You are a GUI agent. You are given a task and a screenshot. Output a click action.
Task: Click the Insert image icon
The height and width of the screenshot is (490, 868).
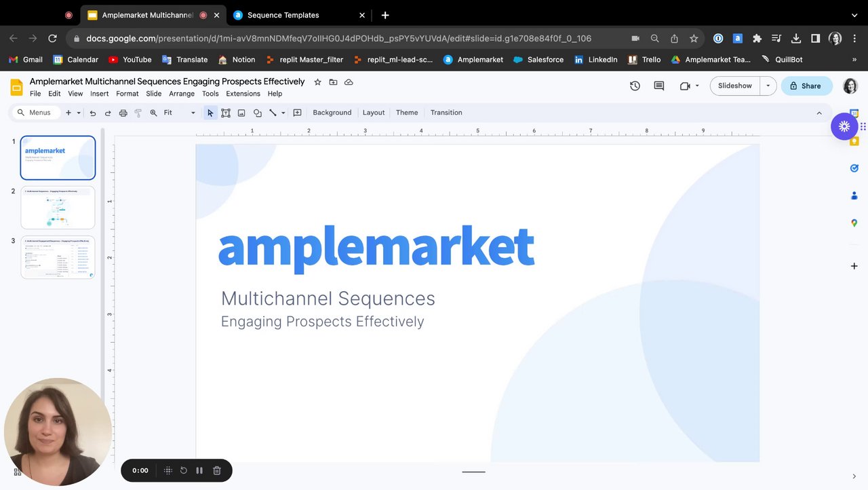coord(241,113)
